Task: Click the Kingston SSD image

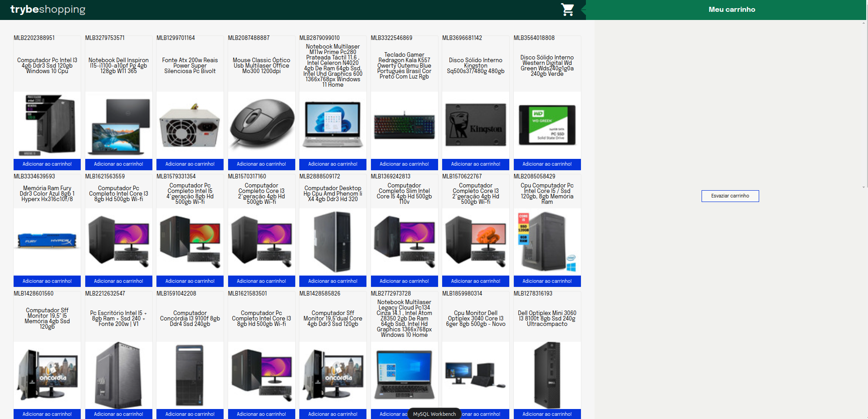Action: pyautogui.click(x=476, y=125)
